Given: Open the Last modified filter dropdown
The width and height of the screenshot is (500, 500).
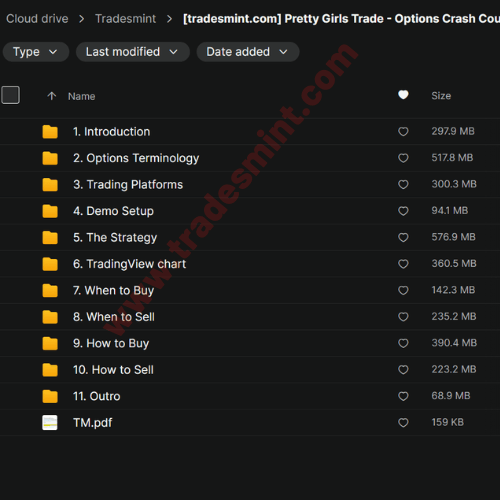Looking at the screenshot, I should click(133, 52).
